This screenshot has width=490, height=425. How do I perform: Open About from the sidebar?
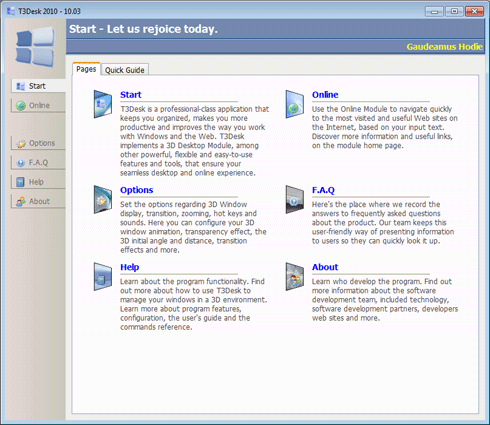pyautogui.click(x=38, y=201)
